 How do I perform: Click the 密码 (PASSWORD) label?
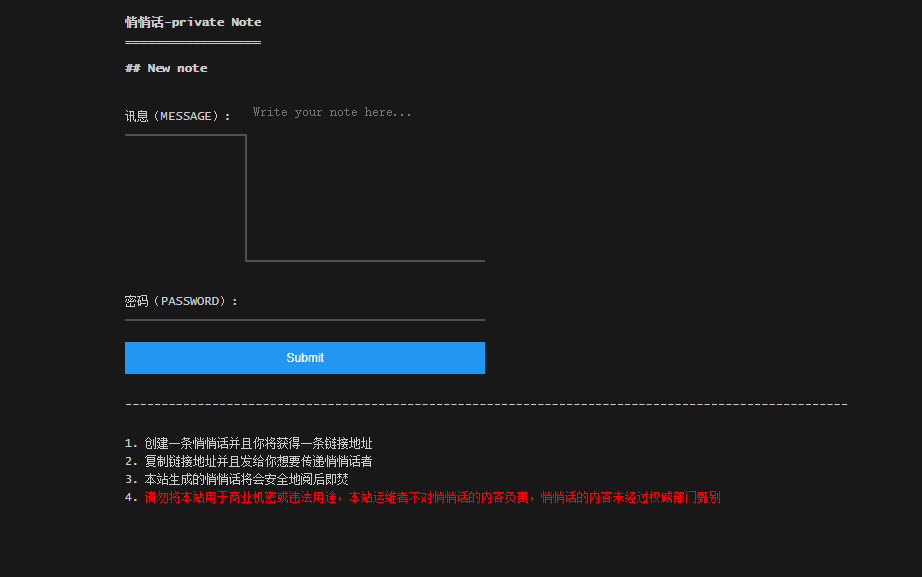[x=181, y=301]
